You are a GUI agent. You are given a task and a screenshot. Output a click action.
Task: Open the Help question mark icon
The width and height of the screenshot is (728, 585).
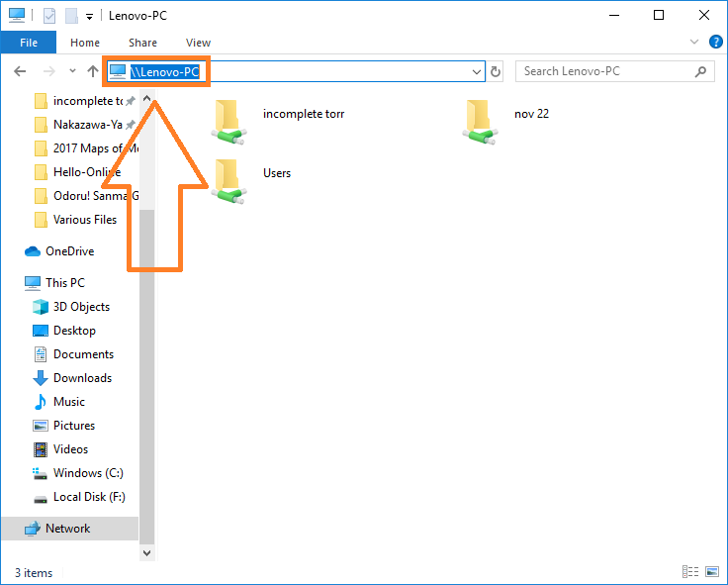coord(715,42)
